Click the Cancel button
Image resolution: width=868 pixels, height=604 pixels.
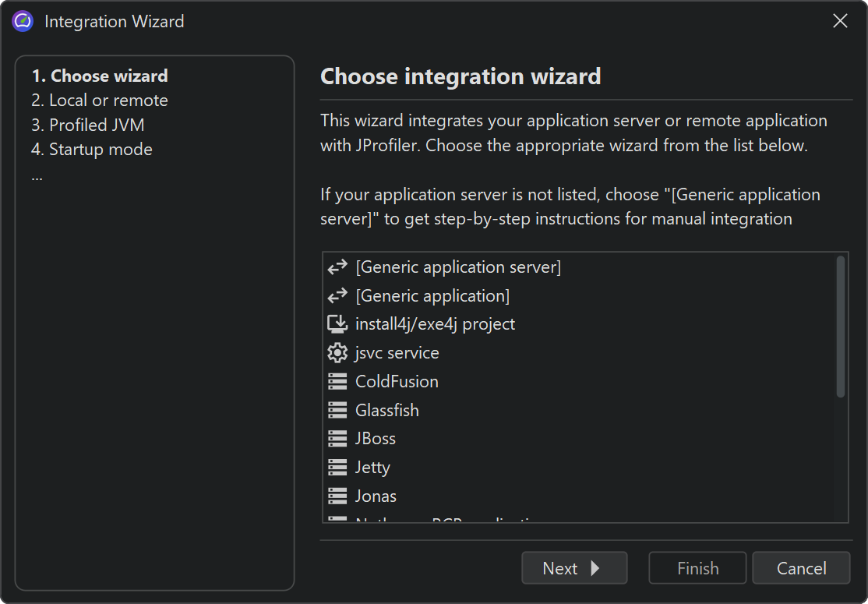pyautogui.click(x=801, y=568)
